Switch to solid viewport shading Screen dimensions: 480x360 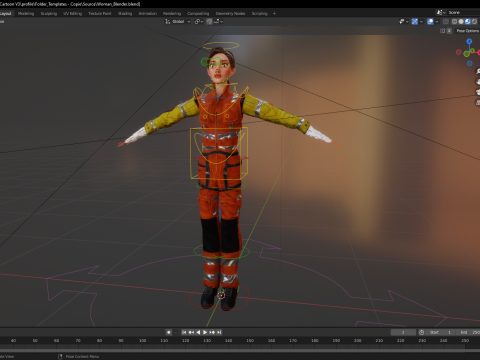click(461, 21)
